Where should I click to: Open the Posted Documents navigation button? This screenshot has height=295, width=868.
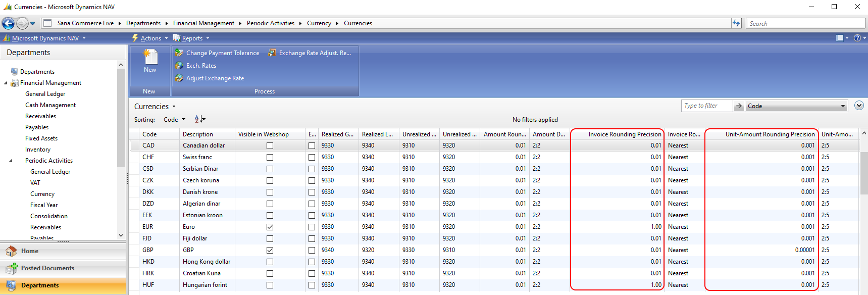tap(63, 268)
